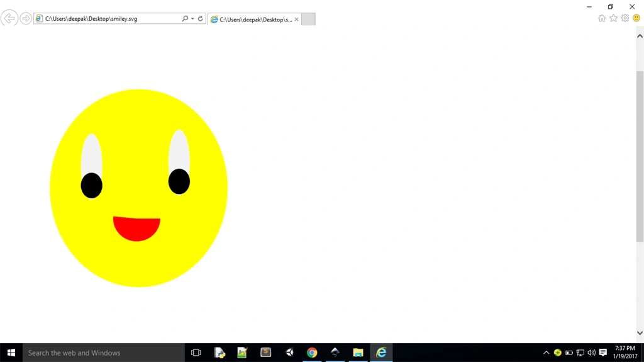Open the Home page icon
The width and height of the screenshot is (644, 362).
point(602,18)
